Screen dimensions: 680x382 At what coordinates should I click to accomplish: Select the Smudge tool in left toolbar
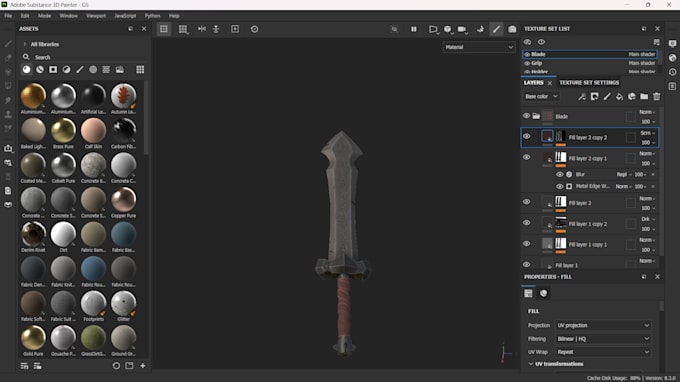(x=8, y=100)
